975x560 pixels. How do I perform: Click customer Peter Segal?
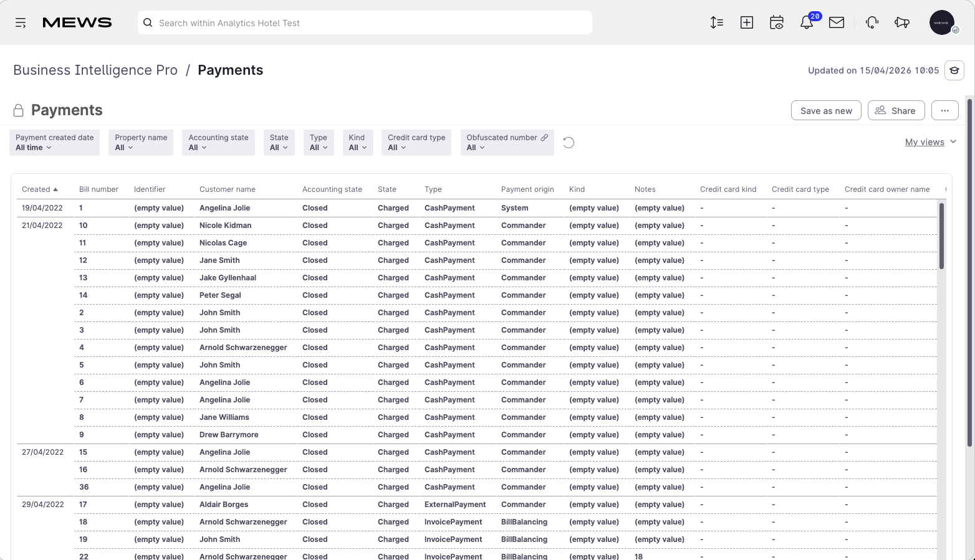pos(220,295)
